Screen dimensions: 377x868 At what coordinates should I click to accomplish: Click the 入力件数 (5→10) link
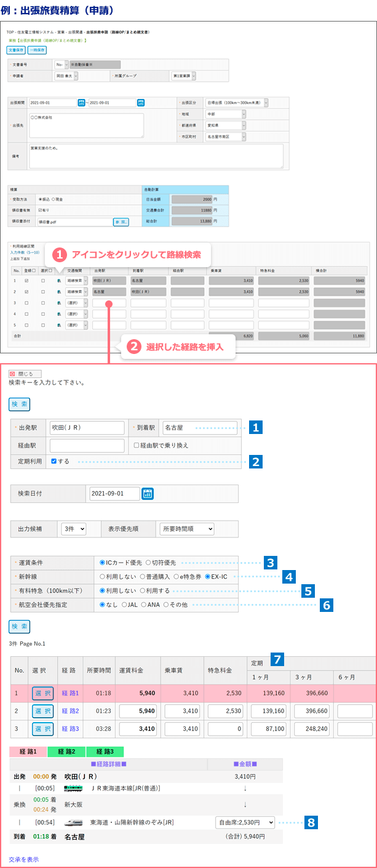pos(25,252)
